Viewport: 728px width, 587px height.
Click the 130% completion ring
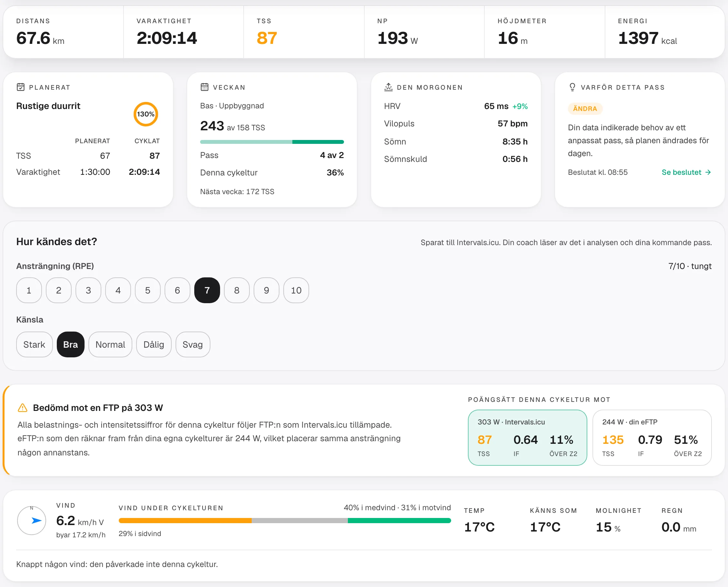click(x=146, y=114)
